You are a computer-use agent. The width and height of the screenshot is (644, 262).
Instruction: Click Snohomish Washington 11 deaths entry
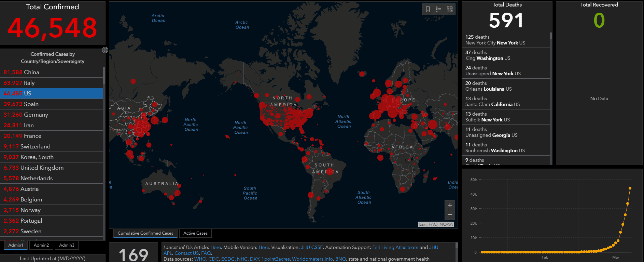click(x=506, y=147)
